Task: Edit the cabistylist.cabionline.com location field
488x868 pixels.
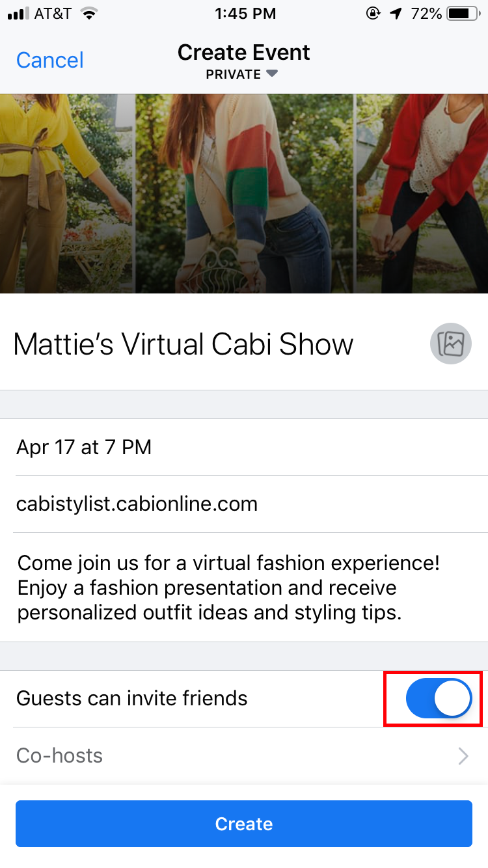Action: click(x=244, y=504)
